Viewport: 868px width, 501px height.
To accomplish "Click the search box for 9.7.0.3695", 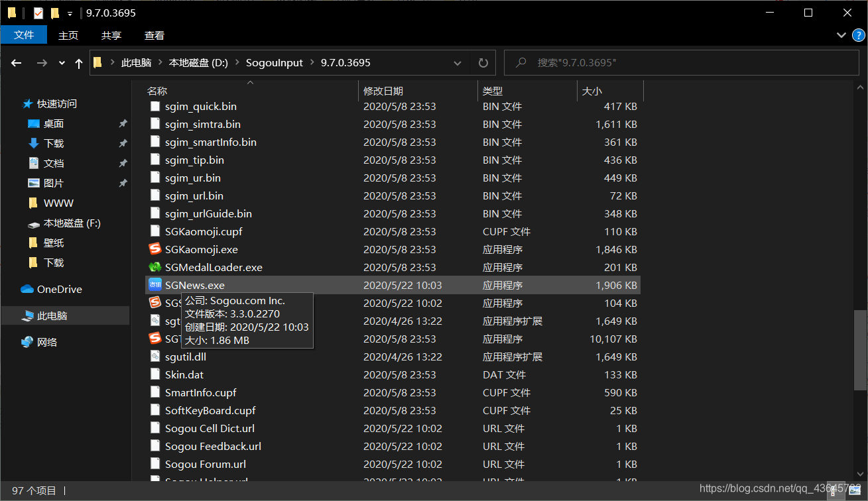I will (683, 63).
